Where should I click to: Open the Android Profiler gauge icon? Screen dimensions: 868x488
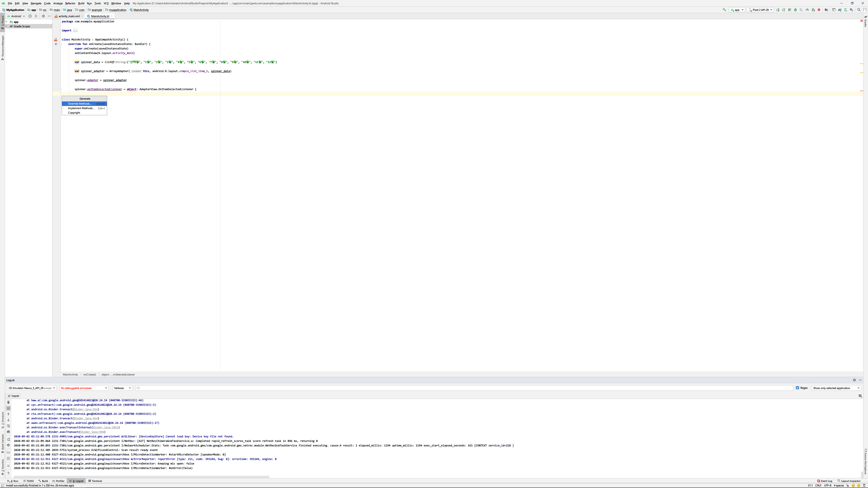point(807,10)
